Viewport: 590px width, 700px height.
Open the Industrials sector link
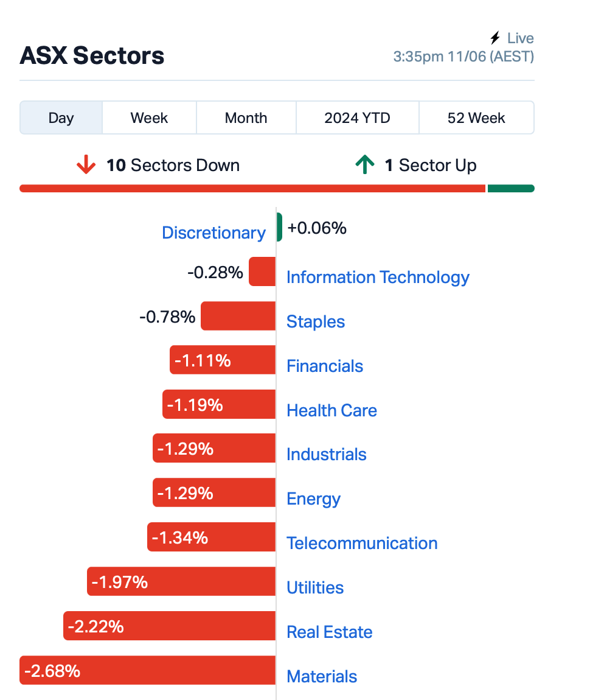pos(327,454)
